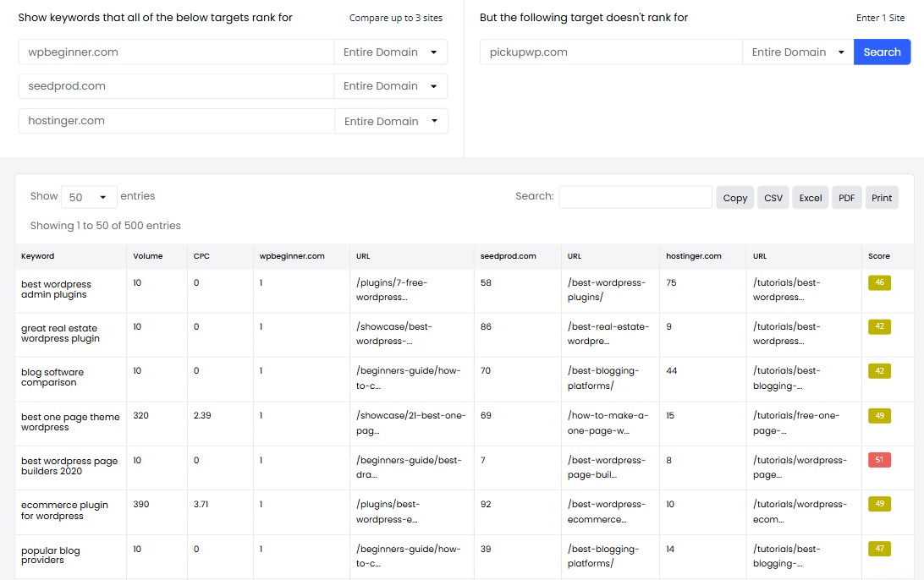The image size is (924, 580).
Task: Click the hostinger.com target input field
Action: pyautogui.click(x=176, y=121)
